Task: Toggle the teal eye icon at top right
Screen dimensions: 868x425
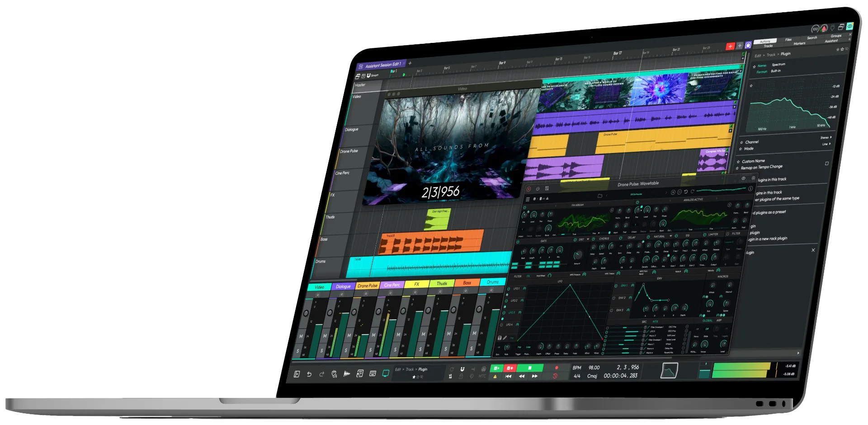Action: pos(850,26)
